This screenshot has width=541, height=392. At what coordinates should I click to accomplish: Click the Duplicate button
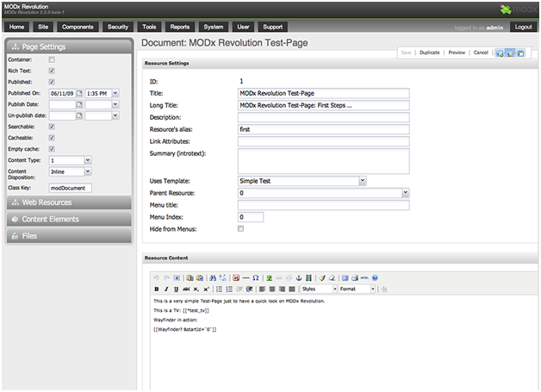tap(429, 53)
